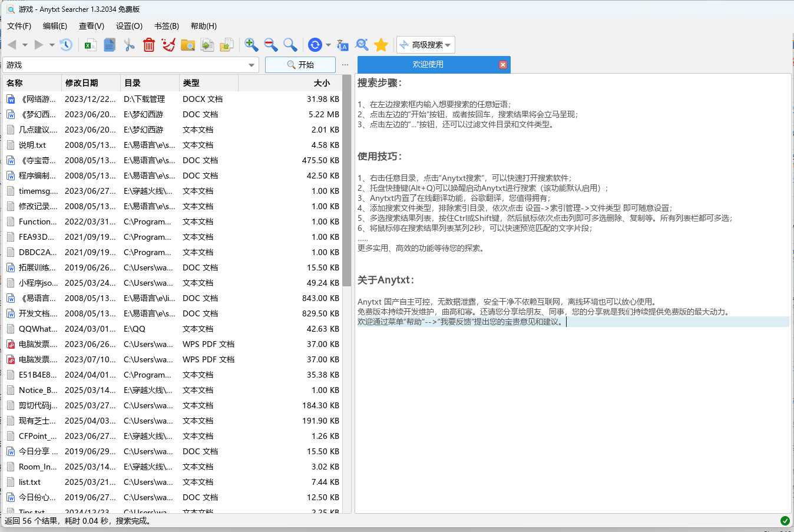Zoom out using the red magnifier icon
794x532 pixels.
coord(270,44)
